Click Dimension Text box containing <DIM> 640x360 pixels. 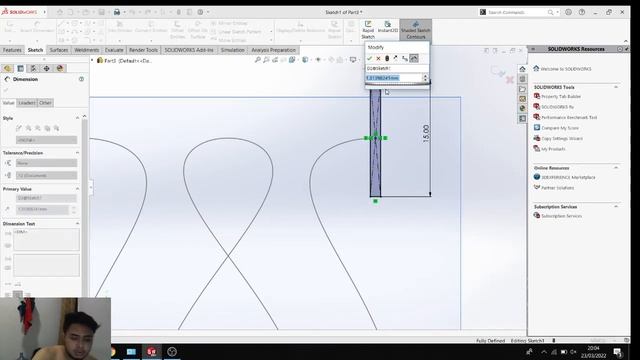pos(46,239)
